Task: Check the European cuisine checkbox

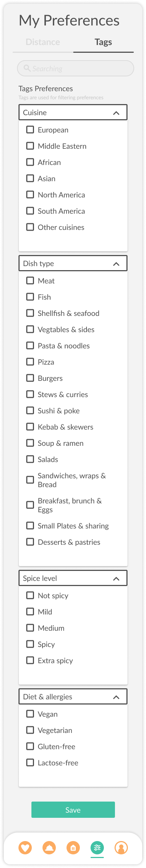Action: pyautogui.click(x=30, y=130)
